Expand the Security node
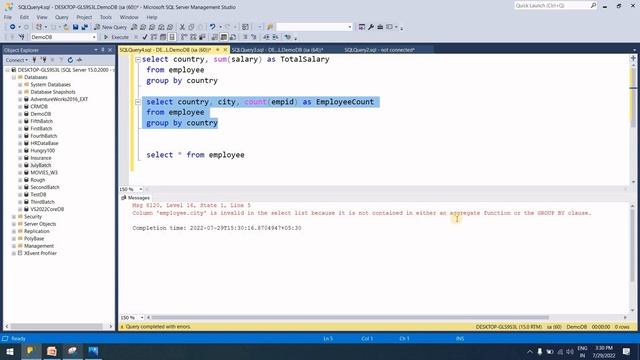 tap(14, 217)
